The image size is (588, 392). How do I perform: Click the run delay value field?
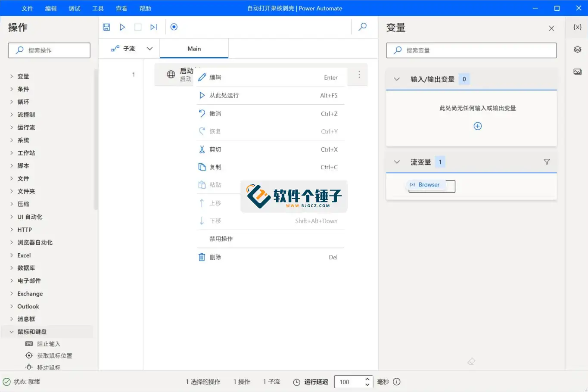[348, 382]
